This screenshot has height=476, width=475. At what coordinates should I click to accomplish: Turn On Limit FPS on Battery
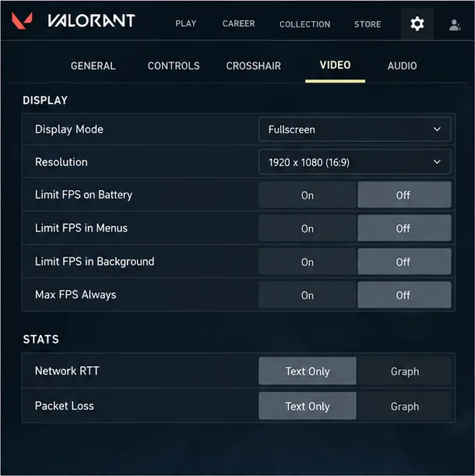pos(308,195)
